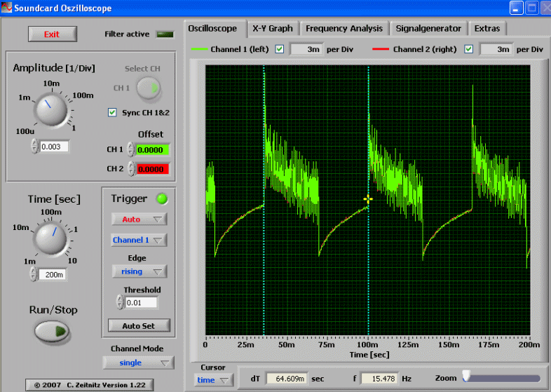The image size is (551, 392).
Task: Click the Threshold stepper arrows
Action: 120,302
